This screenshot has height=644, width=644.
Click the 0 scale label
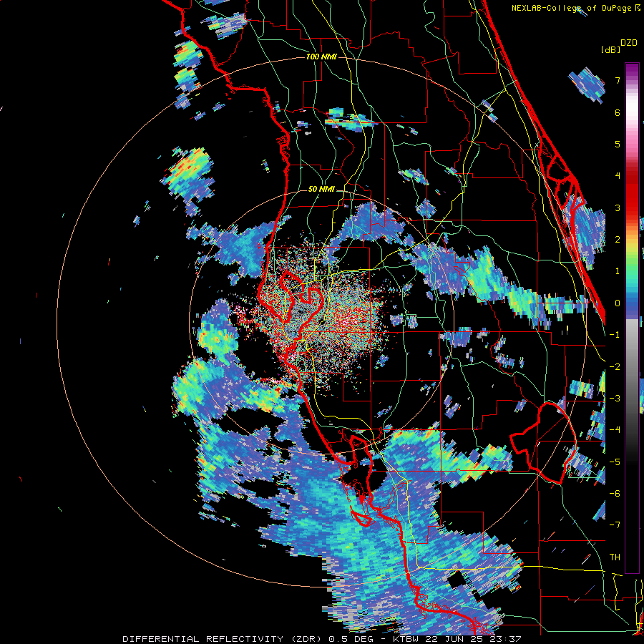tap(618, 303)
